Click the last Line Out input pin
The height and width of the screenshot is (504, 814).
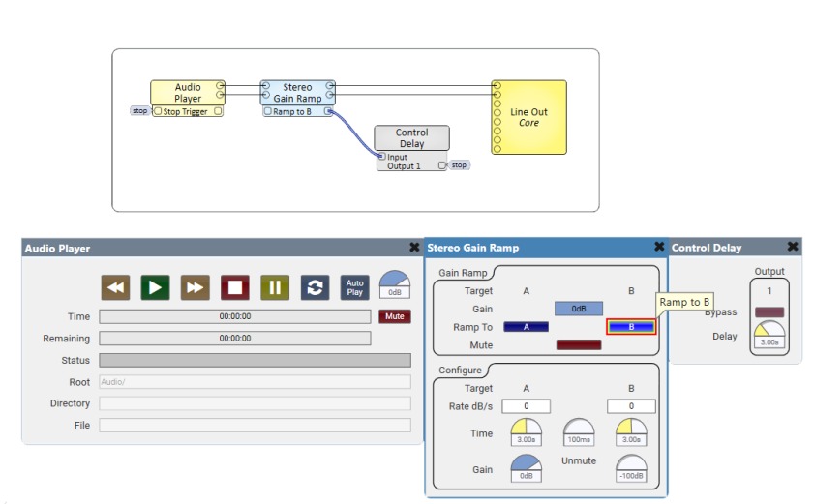pyautogui.click(x=497, y=149)
